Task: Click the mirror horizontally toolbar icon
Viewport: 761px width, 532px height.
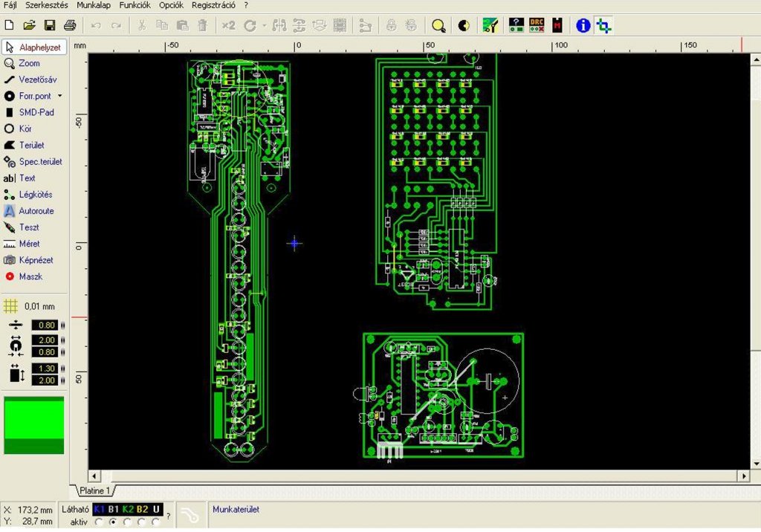Action: pos(279,25)
